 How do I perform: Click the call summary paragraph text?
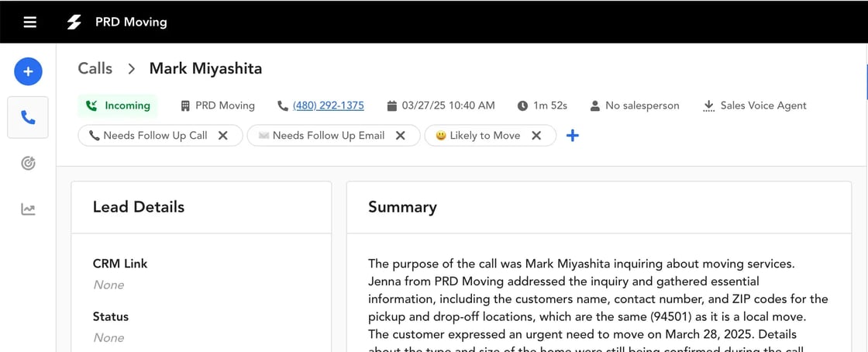598,304
